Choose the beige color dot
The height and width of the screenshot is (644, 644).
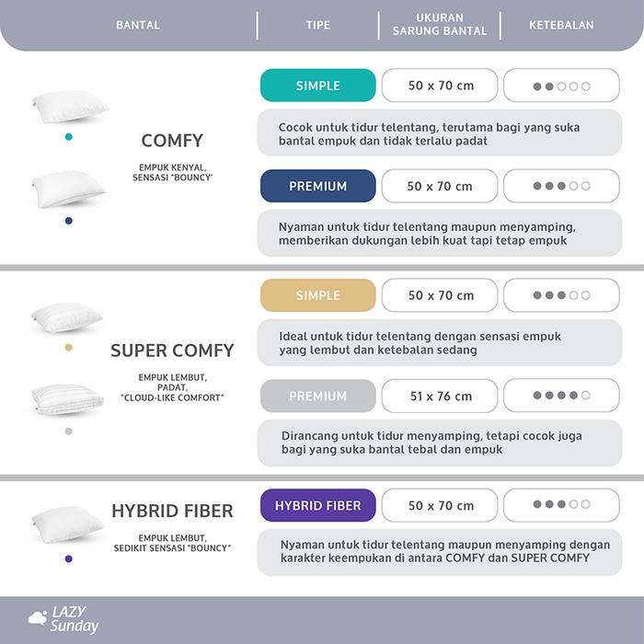(x=68, y=348)
